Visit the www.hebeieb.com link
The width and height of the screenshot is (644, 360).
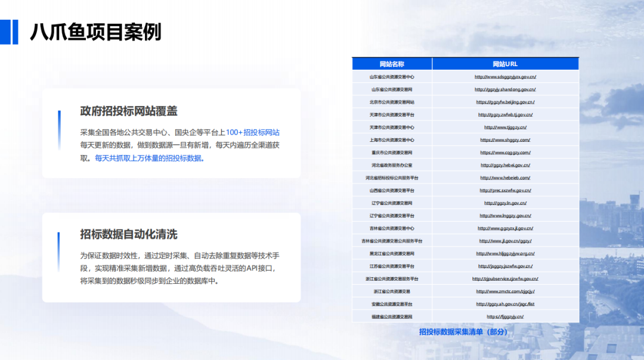click(x=505, y=178)
